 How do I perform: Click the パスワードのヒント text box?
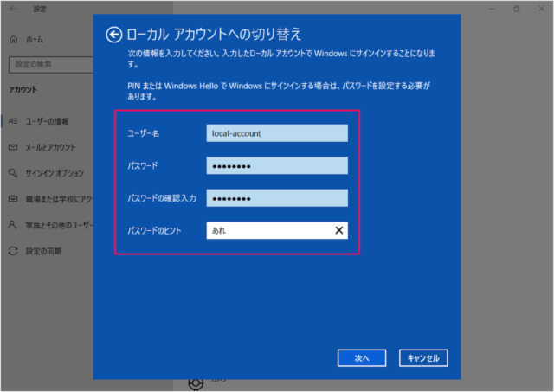[277, 230]
